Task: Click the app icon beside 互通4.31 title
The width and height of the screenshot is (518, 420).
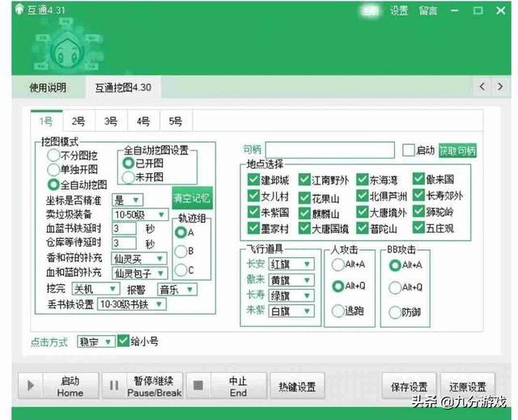Action: point(19,9)
